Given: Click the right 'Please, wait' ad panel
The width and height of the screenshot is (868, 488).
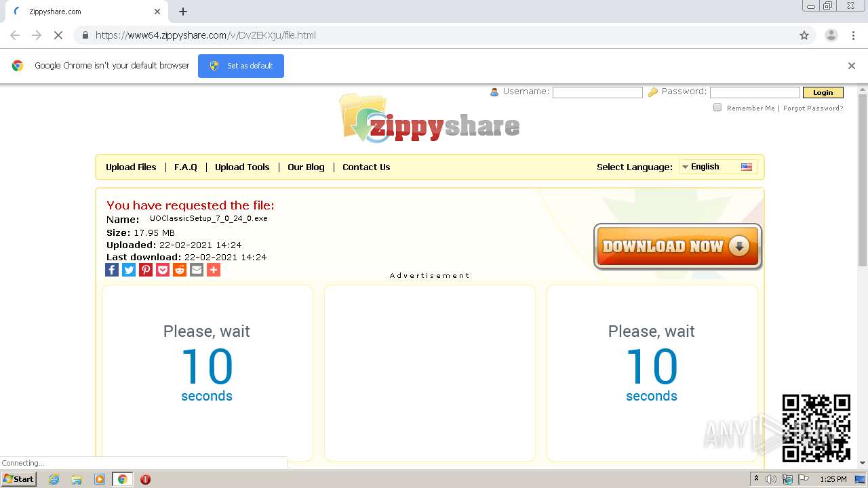Looking at the screenshot, I should pos(652,373).
